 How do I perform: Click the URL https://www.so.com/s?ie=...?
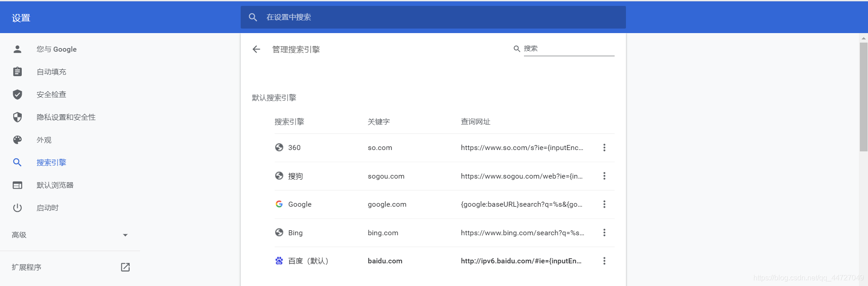click(x=522, y=148)
